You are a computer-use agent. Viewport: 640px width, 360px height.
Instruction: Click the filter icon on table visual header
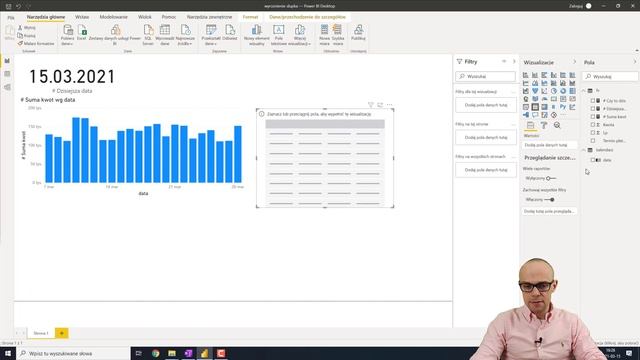click(x=371, y=105)
